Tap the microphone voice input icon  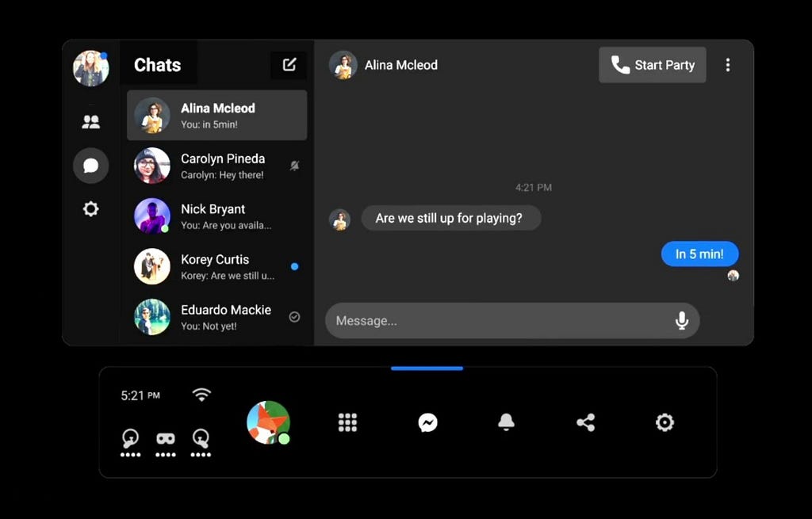[681, 321]
